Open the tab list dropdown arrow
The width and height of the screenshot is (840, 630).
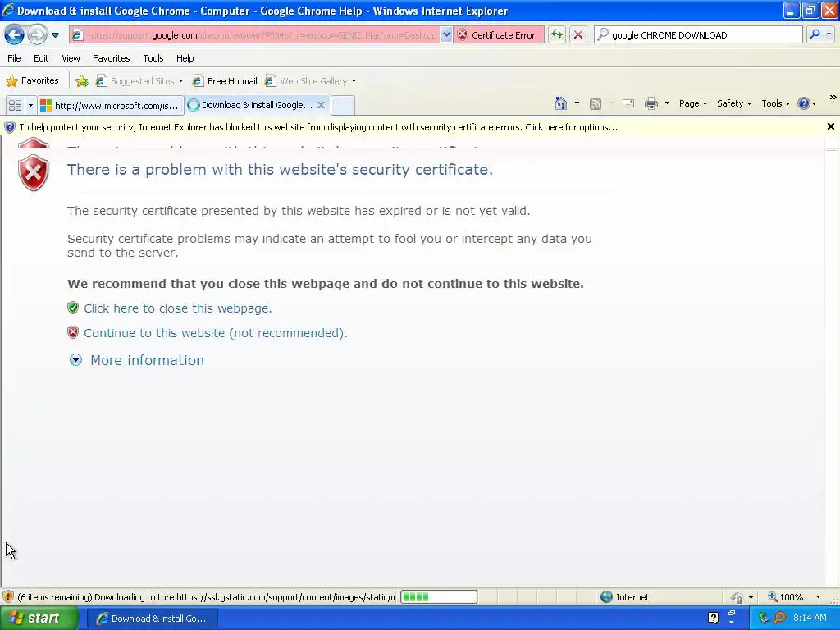coord(30,106)
